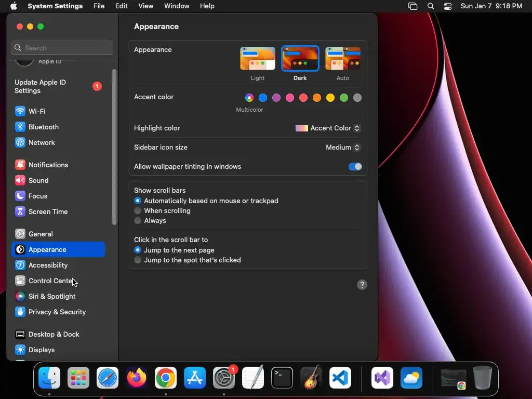Select the red accent color

[x=303, y=98]
